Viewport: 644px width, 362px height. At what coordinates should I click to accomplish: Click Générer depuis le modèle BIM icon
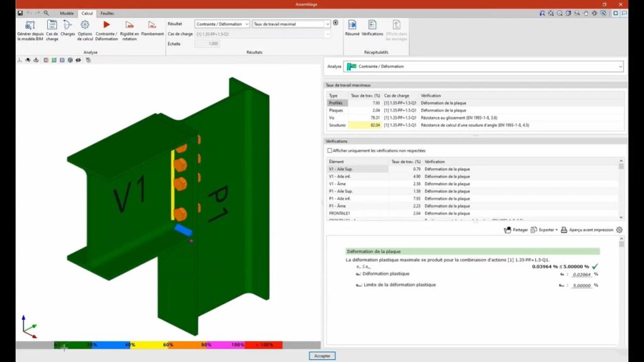click(x=30, y=26)
